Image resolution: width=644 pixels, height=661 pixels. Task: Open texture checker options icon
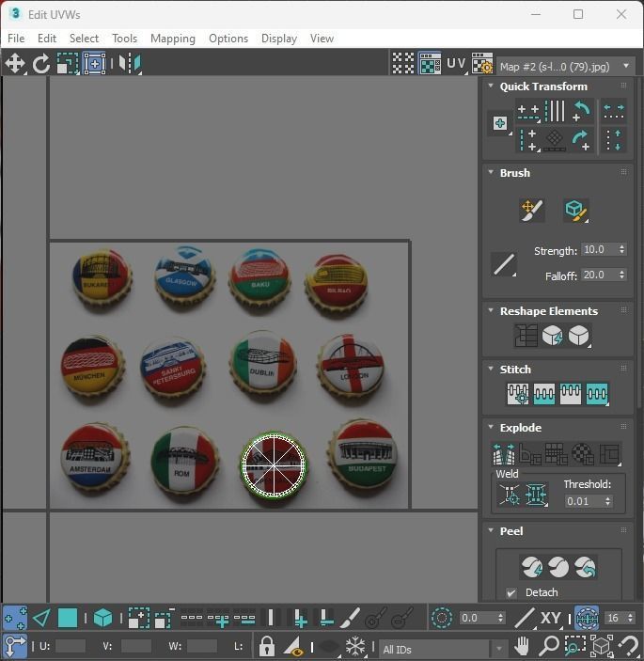(x=481, y=63)
